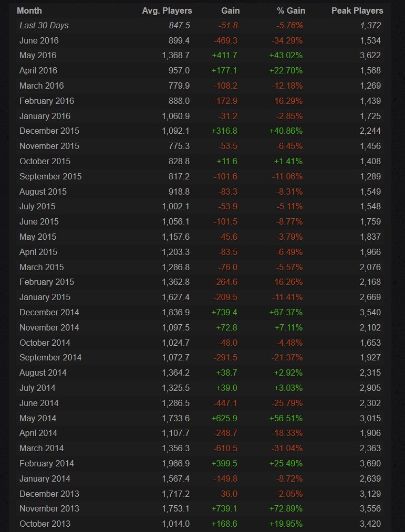Select the March 2014 month cell
This screenshot has height=532, width=405.
41,448
